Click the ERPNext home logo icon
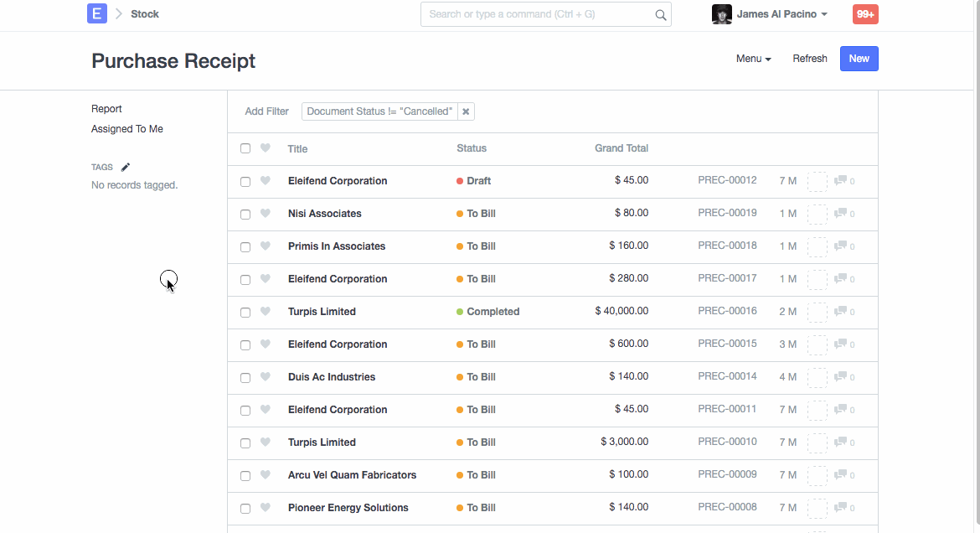The width and height of the screenshot is (980, 533). [x=97, y=13]
